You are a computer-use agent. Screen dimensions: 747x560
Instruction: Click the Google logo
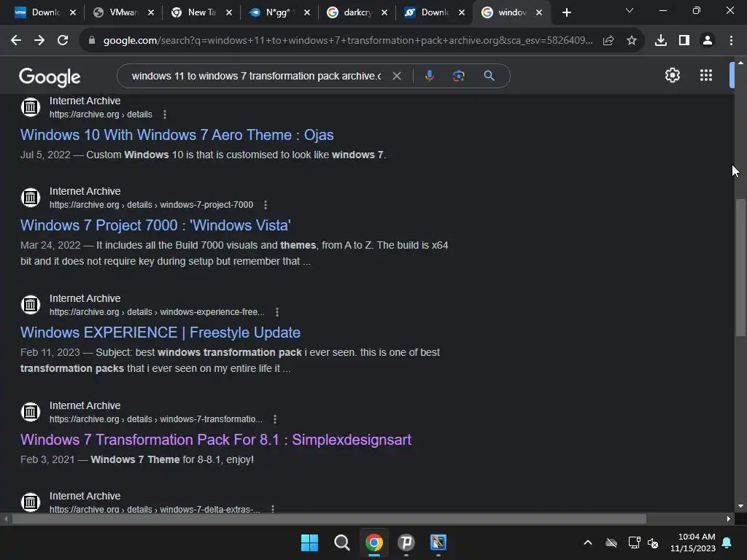click(50, 77)
